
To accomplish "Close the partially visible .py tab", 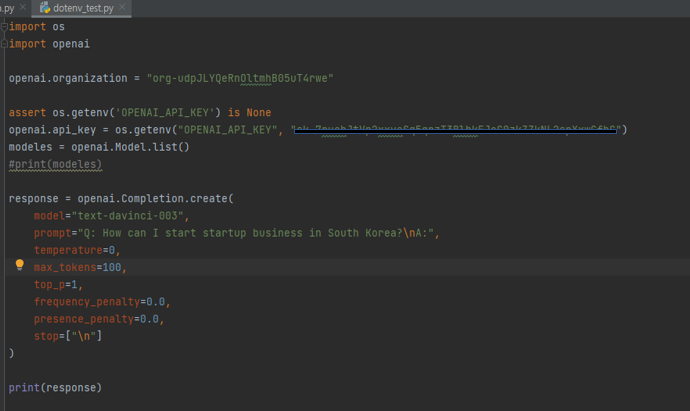I will tap(22, 7).
